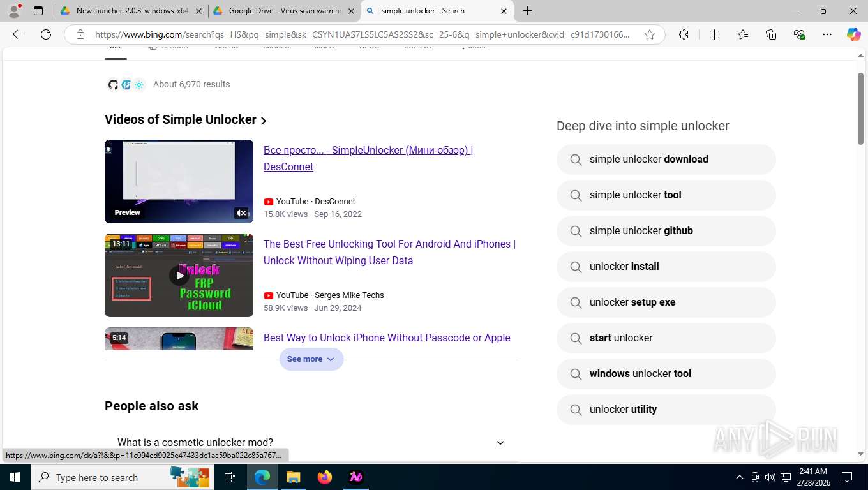Add this page to favorites star
This screenshot has height=490, width=868.
tap(650, 34)
